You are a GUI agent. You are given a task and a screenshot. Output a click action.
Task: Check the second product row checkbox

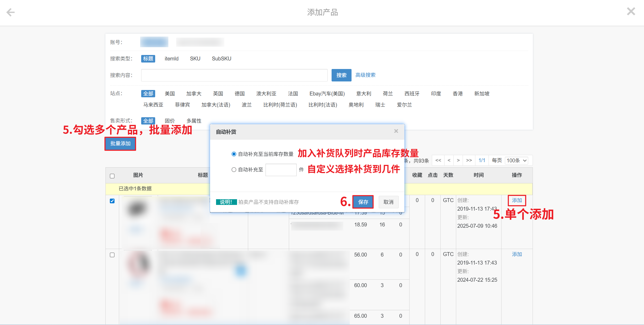pos(112,255)
